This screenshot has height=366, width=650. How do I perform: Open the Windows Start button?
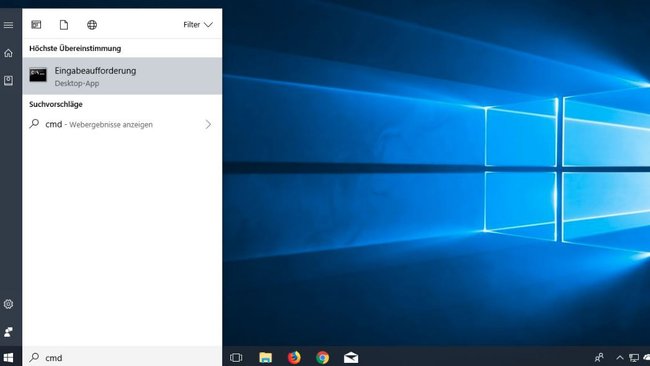8,357
